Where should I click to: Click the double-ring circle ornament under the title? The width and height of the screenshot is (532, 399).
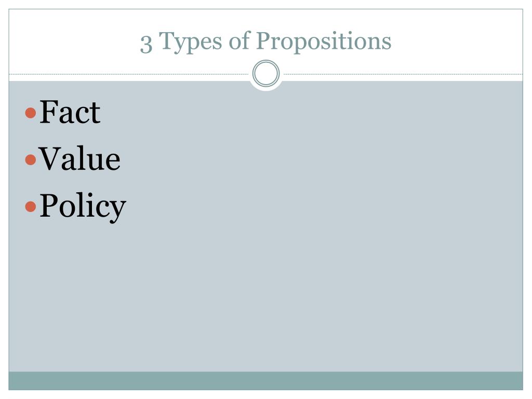pyautogui.click(x=266, y=73)
